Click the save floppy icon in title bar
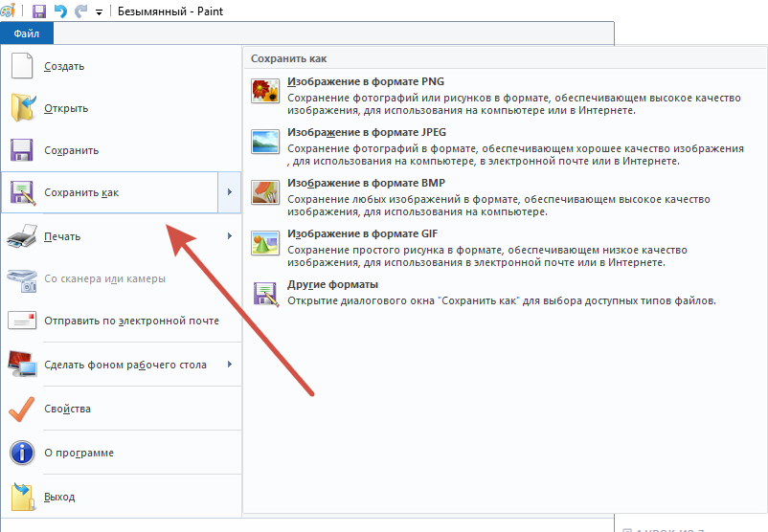The image size is (768, 532). pos(39,11)
